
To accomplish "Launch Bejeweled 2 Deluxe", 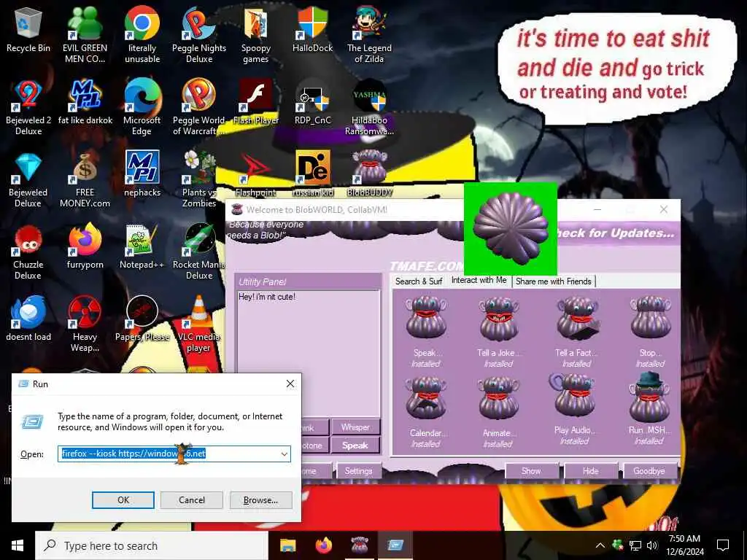I will tap(28, 107).
